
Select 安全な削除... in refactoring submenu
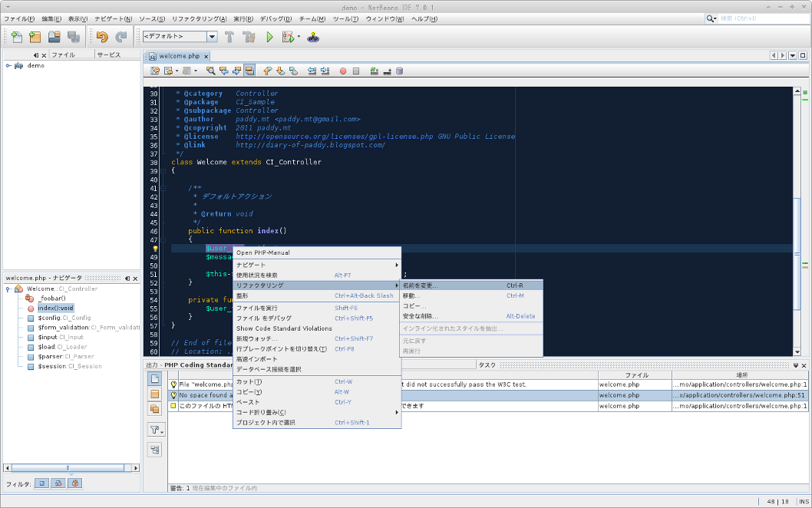tap(471, 316)
